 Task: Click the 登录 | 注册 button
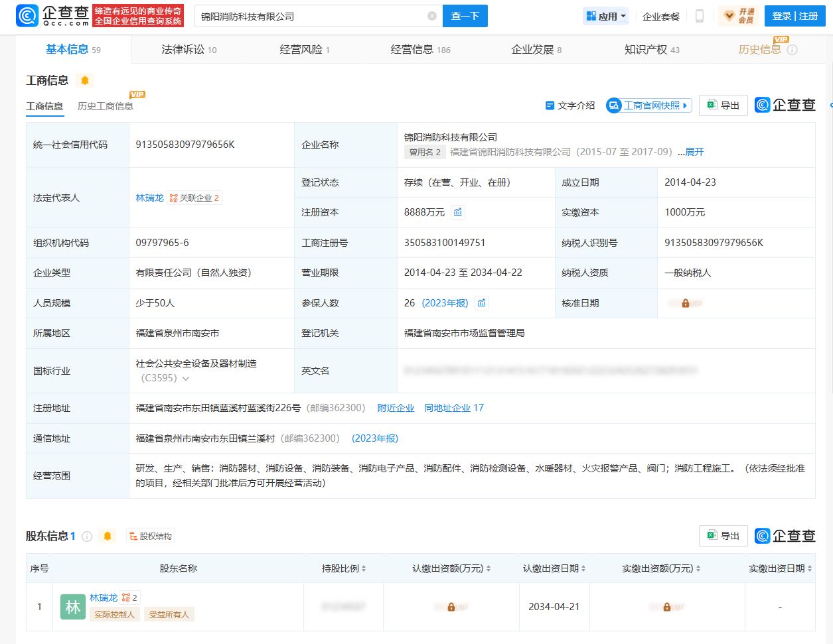[795, 16]
